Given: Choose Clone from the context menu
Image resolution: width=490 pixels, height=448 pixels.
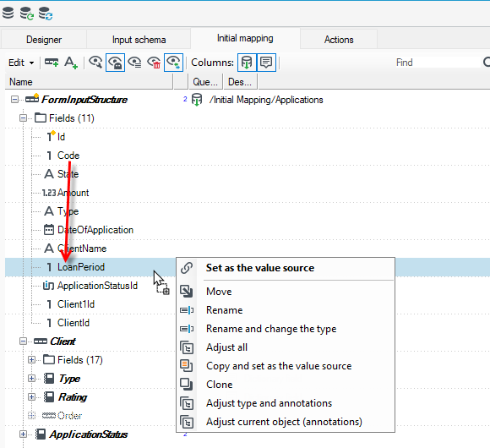Looking at the screenshot, I should tap(286, 385).
